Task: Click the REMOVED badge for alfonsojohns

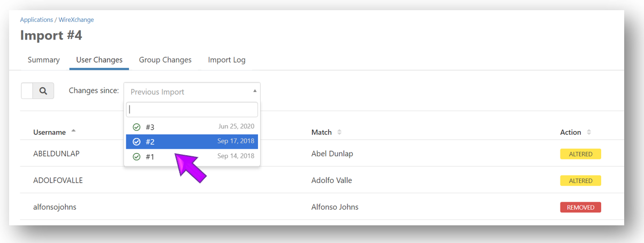Action: click(x=580, y=207)
